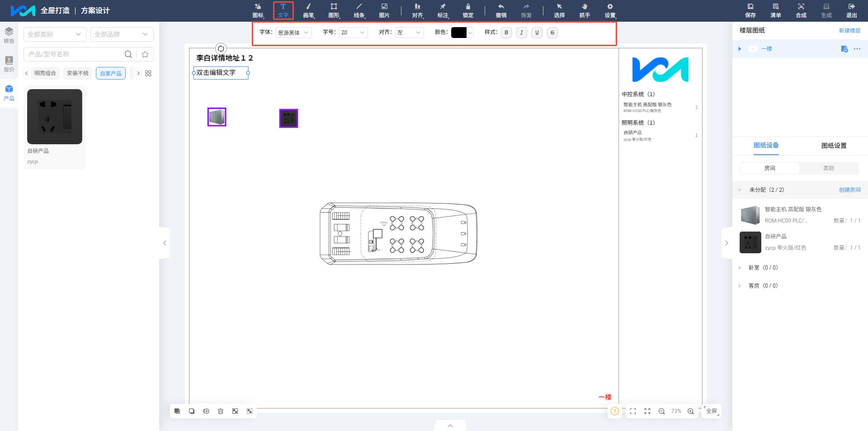The width and height of the screenshot is (868, 431).
Task: Open the 模板 templates sidebar panel
Action: tap(9, 35)
